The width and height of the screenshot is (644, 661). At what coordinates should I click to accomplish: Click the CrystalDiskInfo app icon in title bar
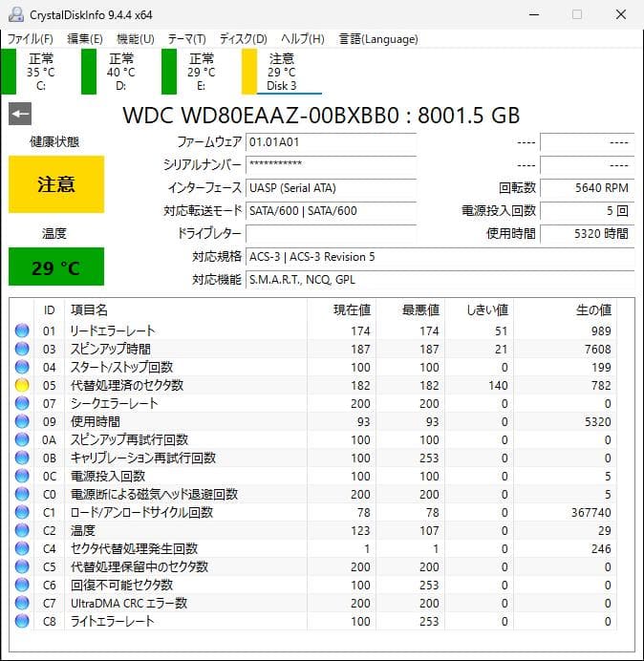click(x=16, y=14)
